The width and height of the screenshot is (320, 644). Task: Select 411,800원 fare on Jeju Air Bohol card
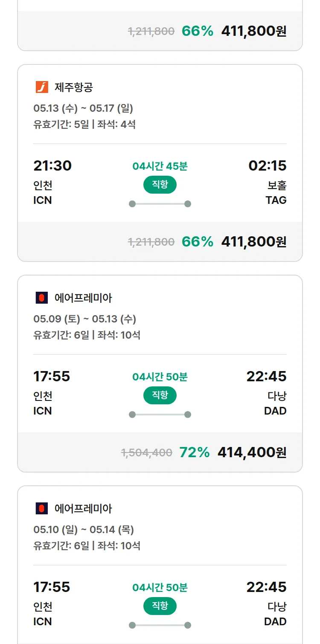[x=253, y=241]
